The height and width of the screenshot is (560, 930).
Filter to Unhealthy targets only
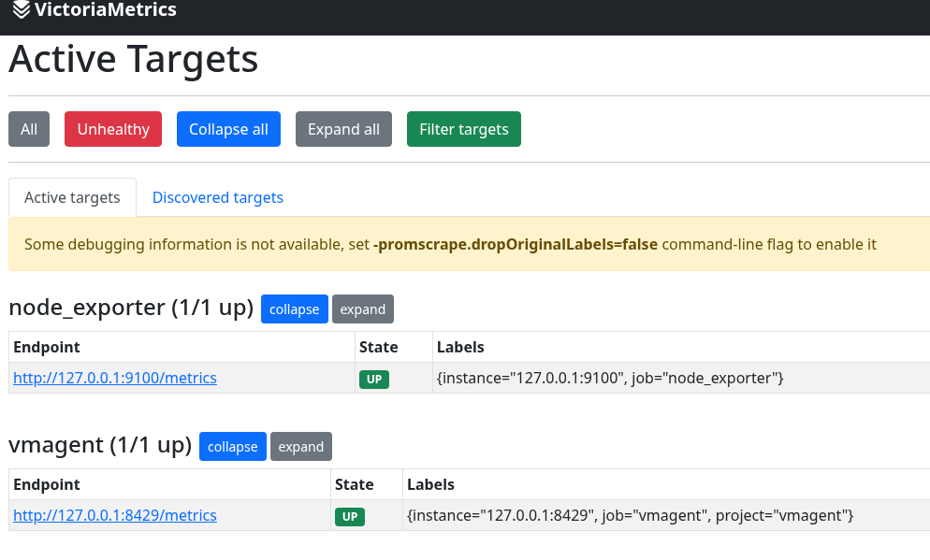113,129
